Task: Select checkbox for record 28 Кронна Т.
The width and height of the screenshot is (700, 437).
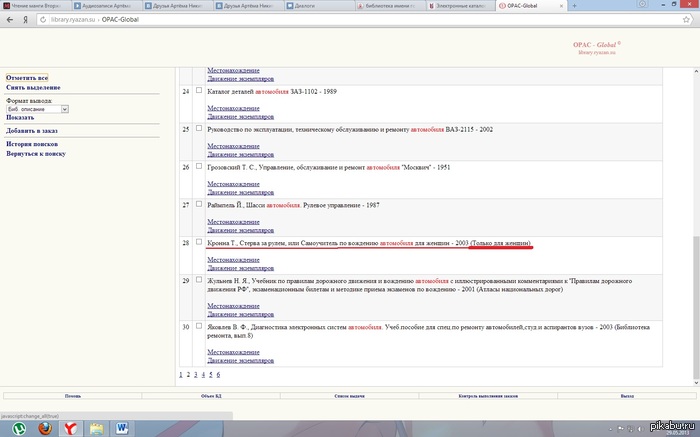Action: point(199,242)
